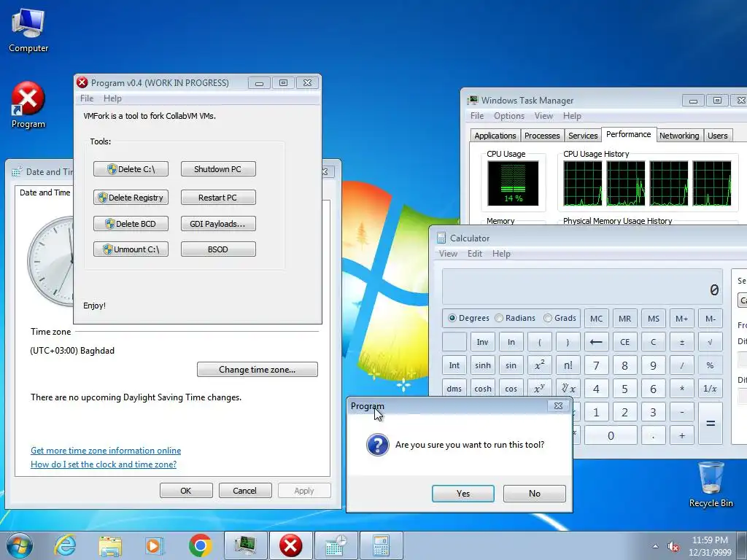This screenshot has height=560, width=747.
Task: Click the Calculator CE key
Action: pos(624,342)
